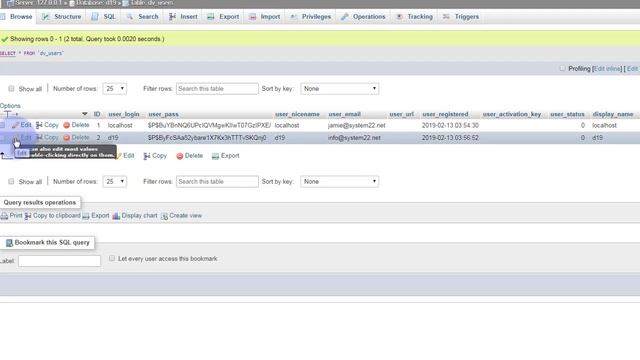Click Edit in the with-selected actions
The height and width of the screenshot is (360, 640).
pyautogui.click(x=125, y=156)
